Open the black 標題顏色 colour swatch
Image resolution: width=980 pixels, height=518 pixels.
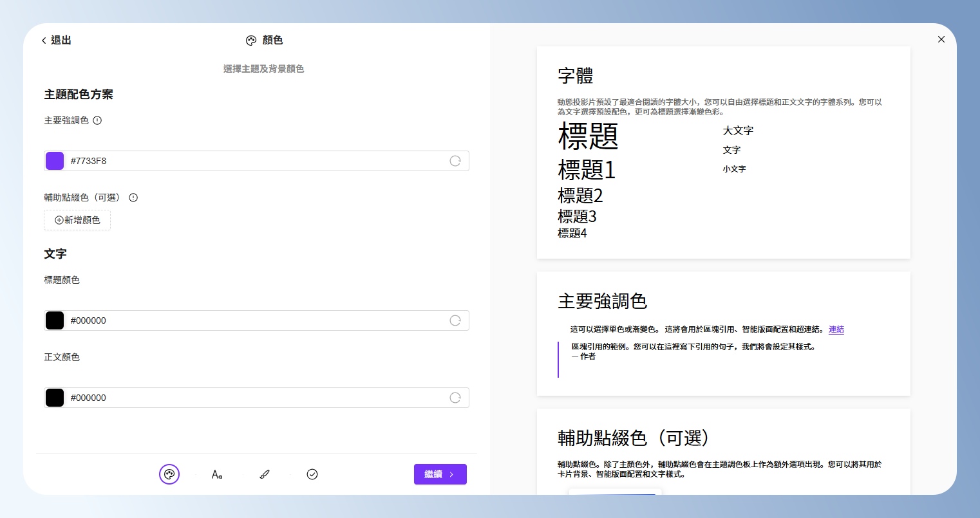coord(55,320)
